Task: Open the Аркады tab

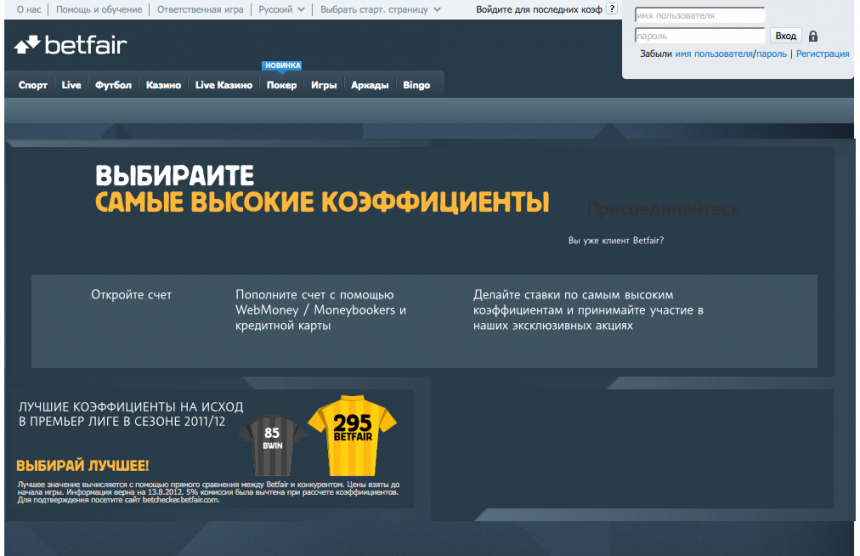Action: tap(370, 86)
